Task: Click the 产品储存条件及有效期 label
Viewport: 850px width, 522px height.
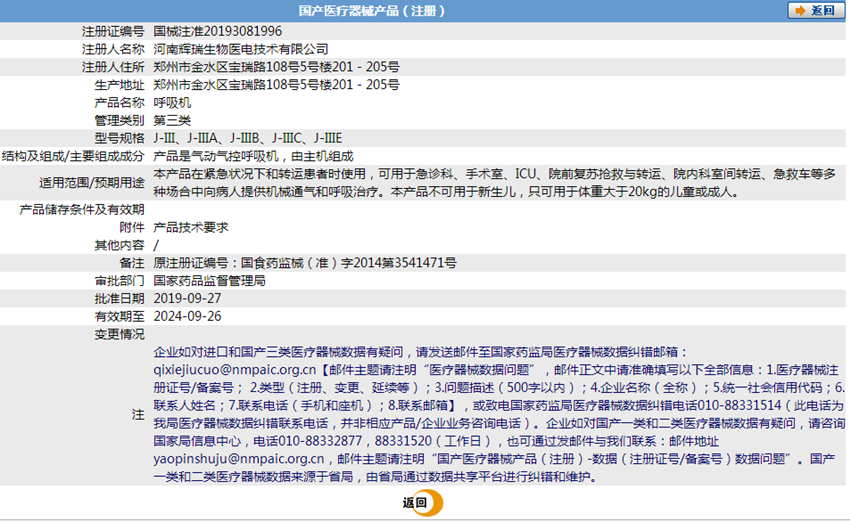Action: (82, 209)
